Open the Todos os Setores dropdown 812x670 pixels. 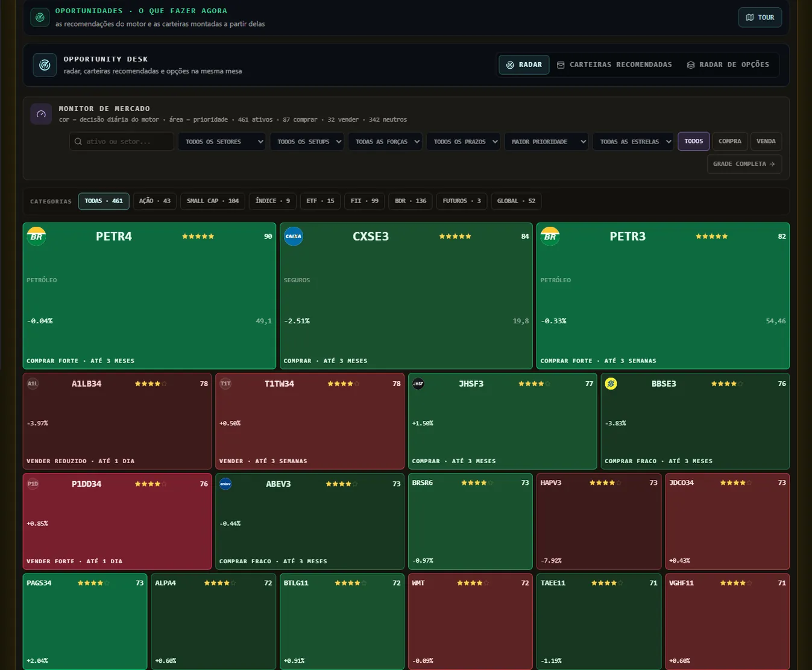coord(222,142)
